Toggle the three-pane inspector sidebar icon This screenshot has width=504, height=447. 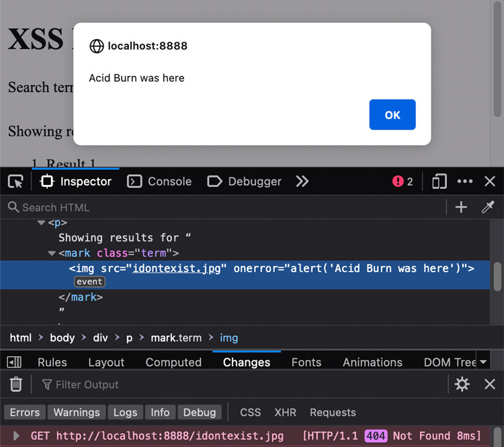coord(14,362)
